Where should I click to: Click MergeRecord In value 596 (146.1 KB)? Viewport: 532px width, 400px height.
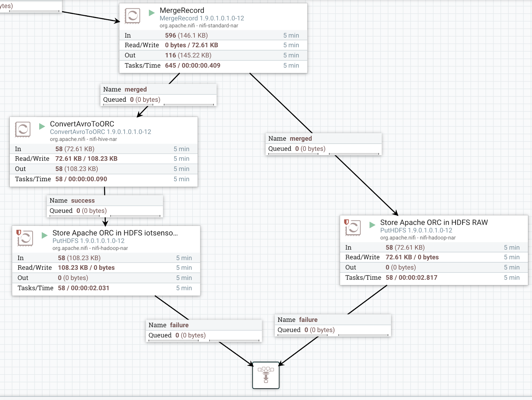186,35
